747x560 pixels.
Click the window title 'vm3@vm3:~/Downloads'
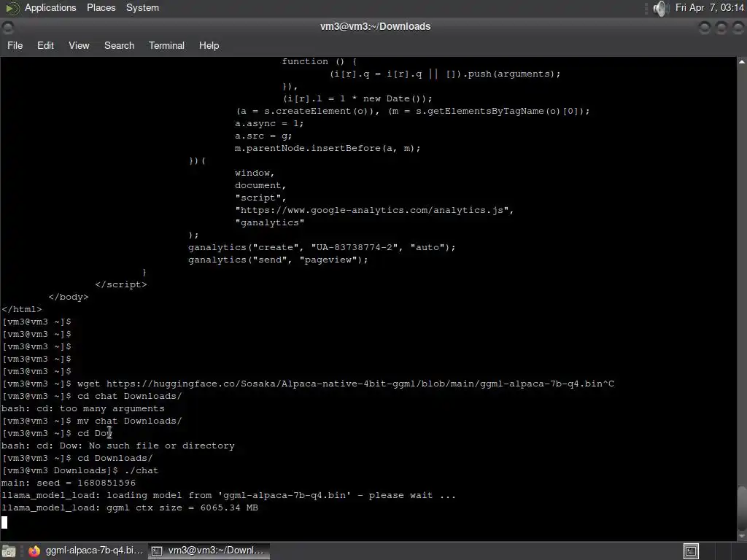point(376,27)
